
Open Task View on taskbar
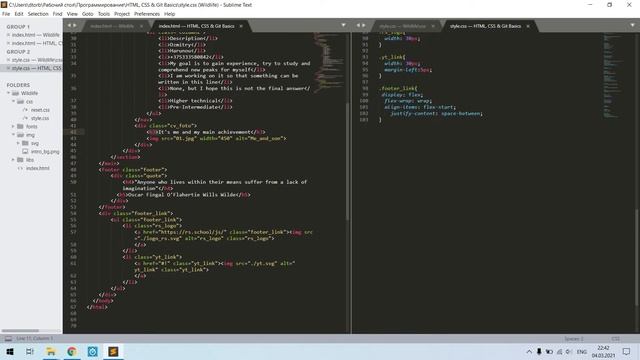(x=30, y=352)
